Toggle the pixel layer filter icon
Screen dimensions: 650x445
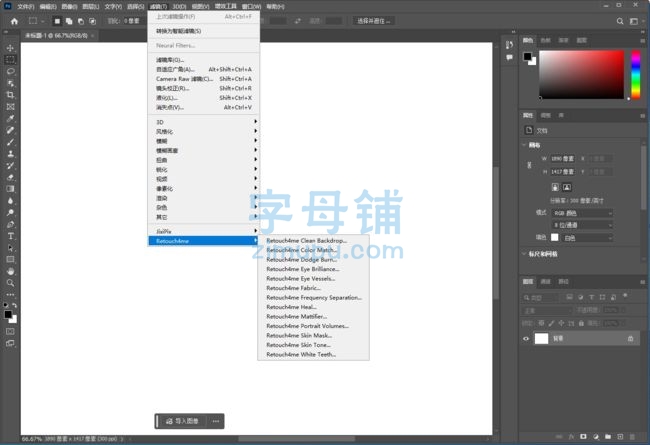[x=570, y=297]
